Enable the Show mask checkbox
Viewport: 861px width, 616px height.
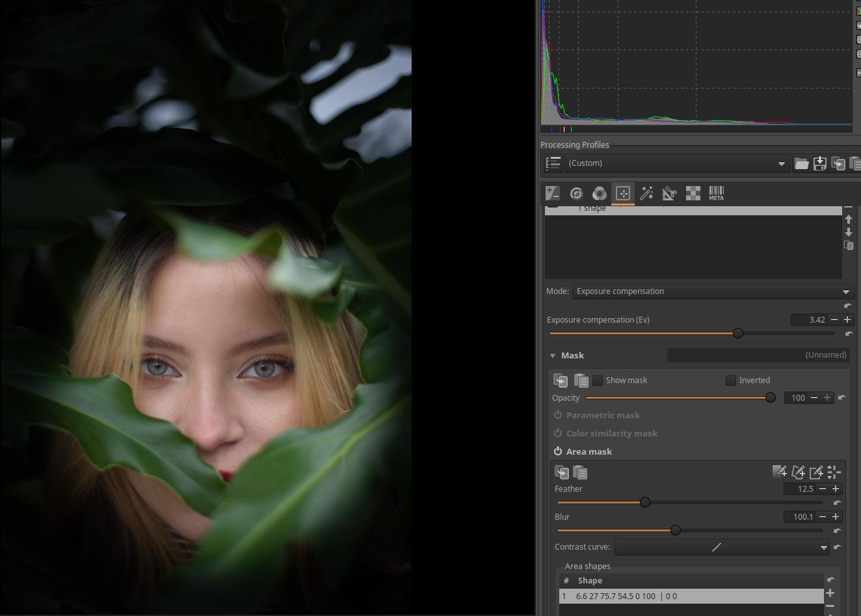pos(598,381)
